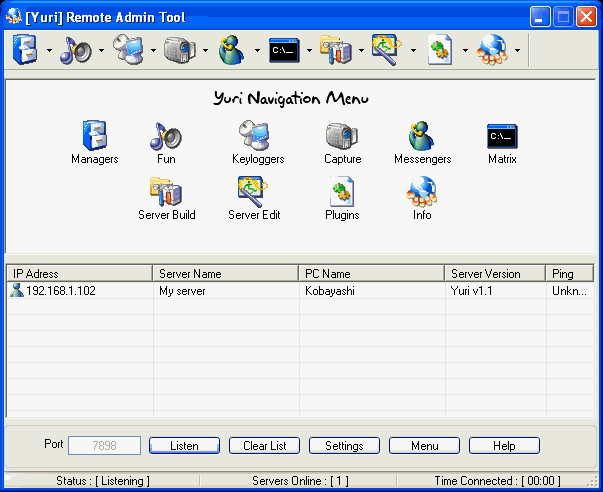Viewport: 603px width, 492px height.
Task: Click the Messengers icon in the navigation menu
Action: (x=422, y=137)
